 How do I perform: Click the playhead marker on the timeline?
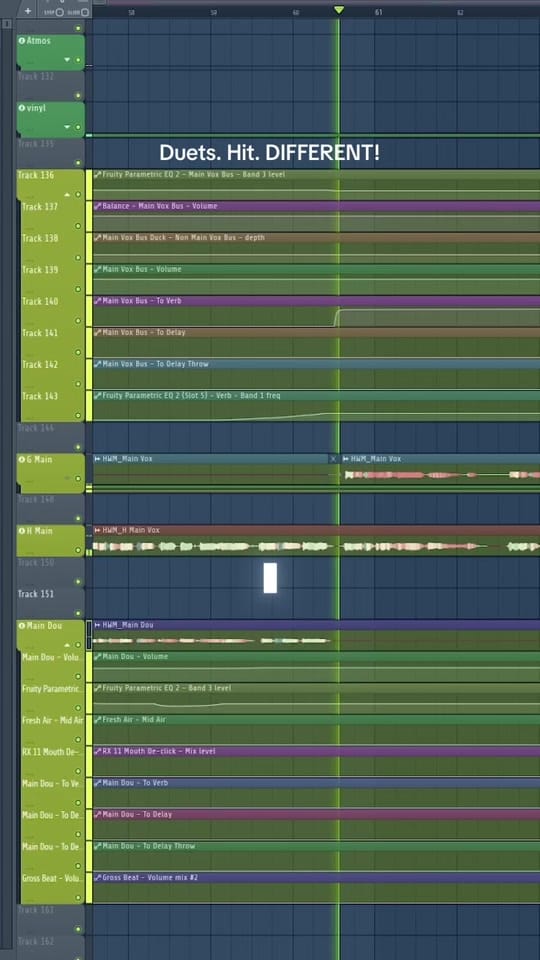click(x=339, y=10)
